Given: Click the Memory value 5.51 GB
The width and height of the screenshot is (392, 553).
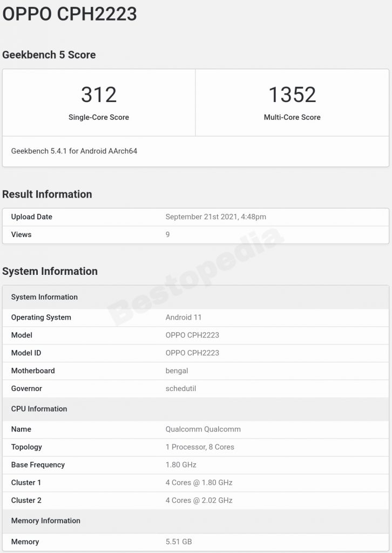Looking at the screenshot, I should click(179, 541).
